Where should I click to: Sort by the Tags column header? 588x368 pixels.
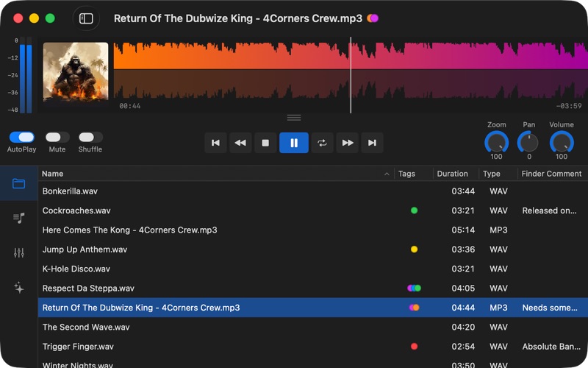tap(406, 174)
